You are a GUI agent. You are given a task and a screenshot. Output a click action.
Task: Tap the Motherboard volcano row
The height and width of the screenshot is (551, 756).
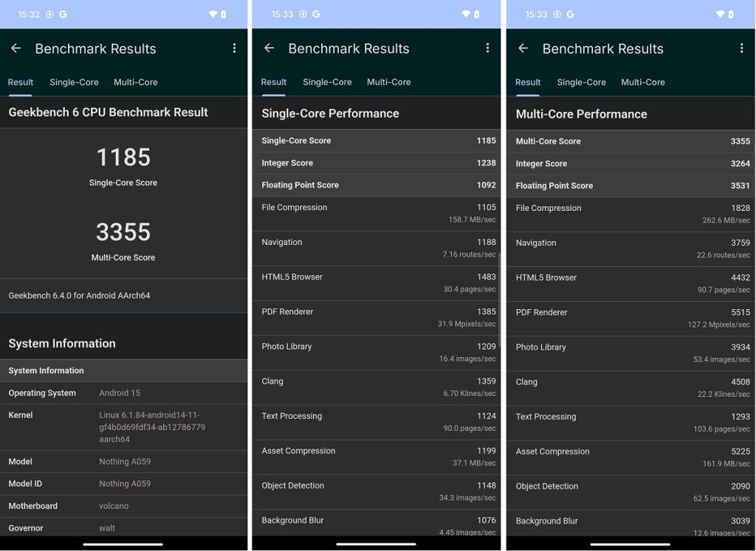point(123,506)
